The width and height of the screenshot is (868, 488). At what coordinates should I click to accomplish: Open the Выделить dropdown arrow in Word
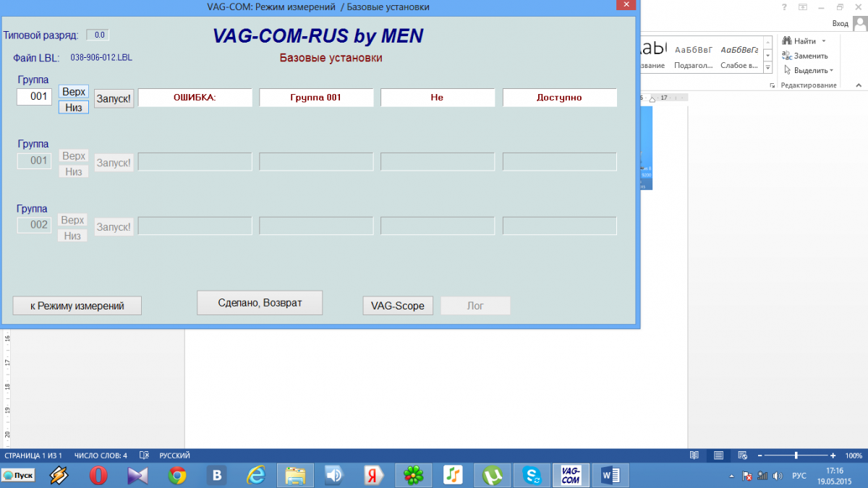pyautogui.click(x=831, y=70)
